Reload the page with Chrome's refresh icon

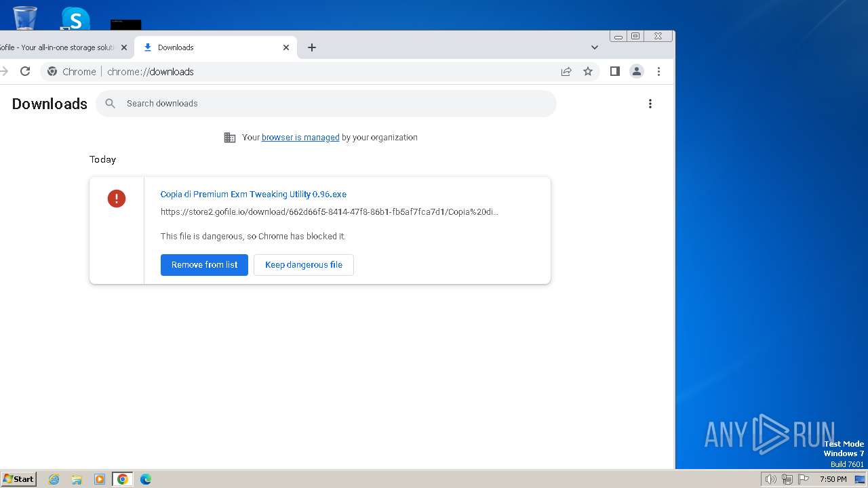click(25, 71)
